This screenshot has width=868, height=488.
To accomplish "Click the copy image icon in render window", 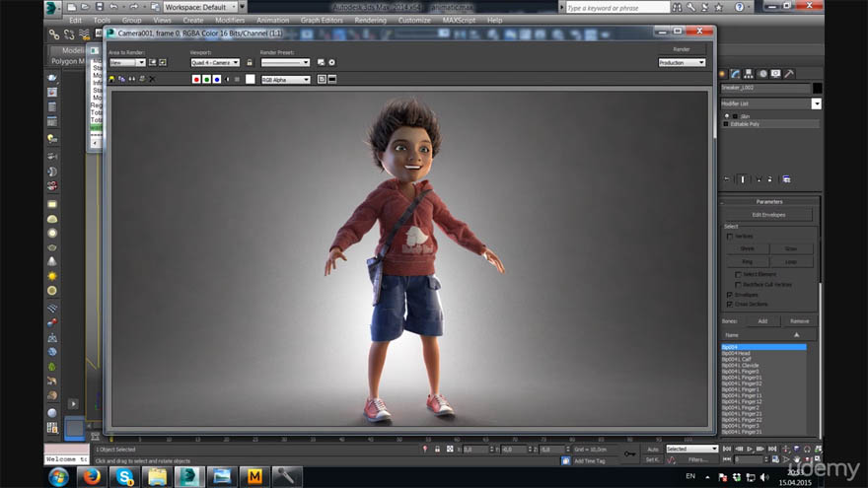I will 121,79.
